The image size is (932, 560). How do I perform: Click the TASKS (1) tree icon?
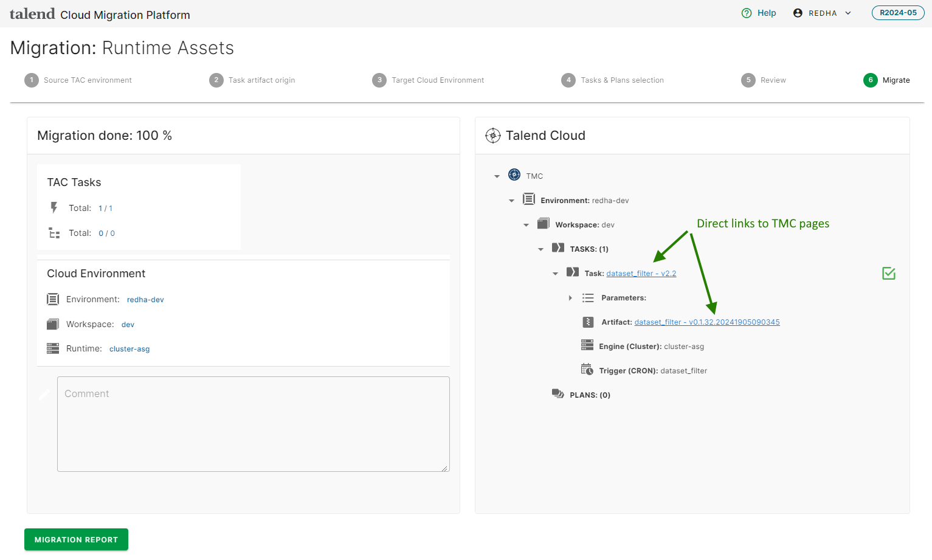(x=558, y=247)
